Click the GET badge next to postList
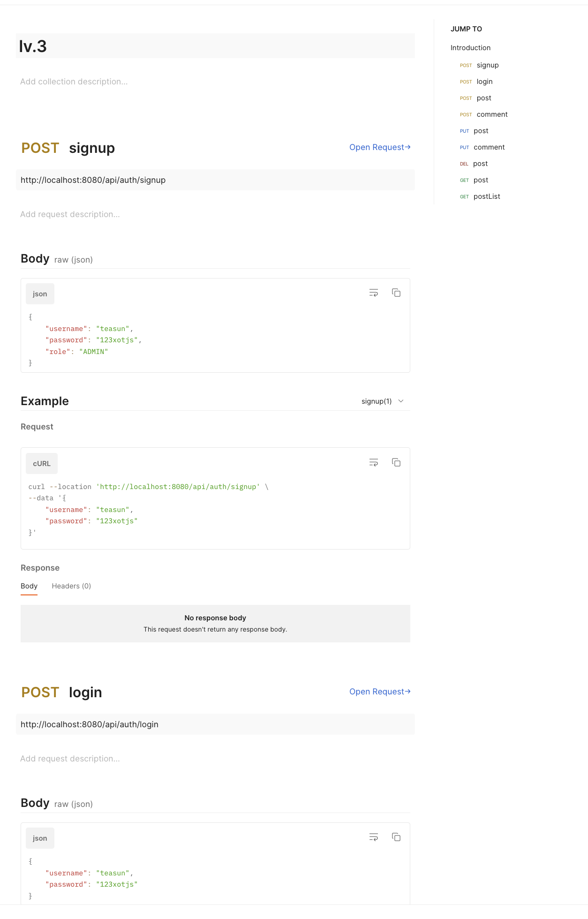 pos(464,196)
